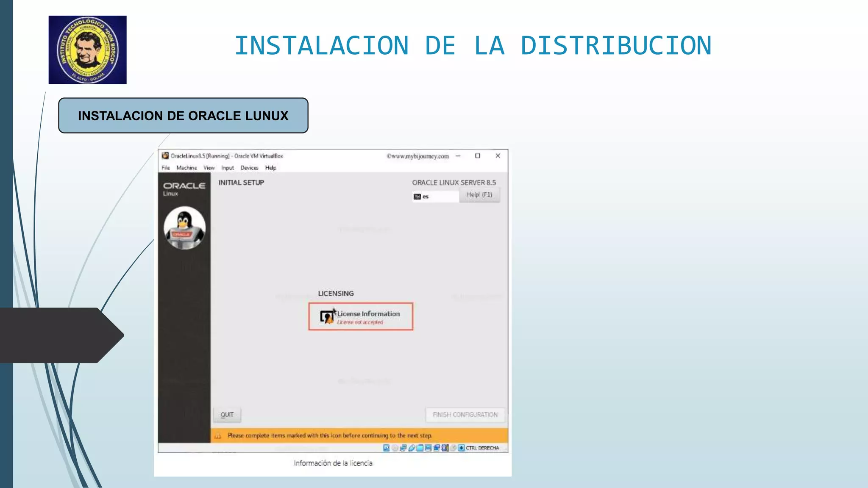Click the VirtualBox app icon in title bar
868x488 pixels.
(165, 156)
